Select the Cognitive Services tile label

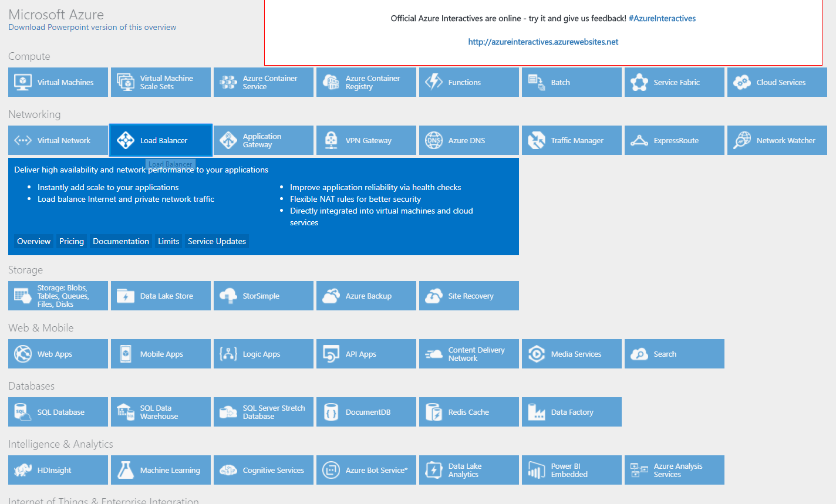[x=273, y=471]
